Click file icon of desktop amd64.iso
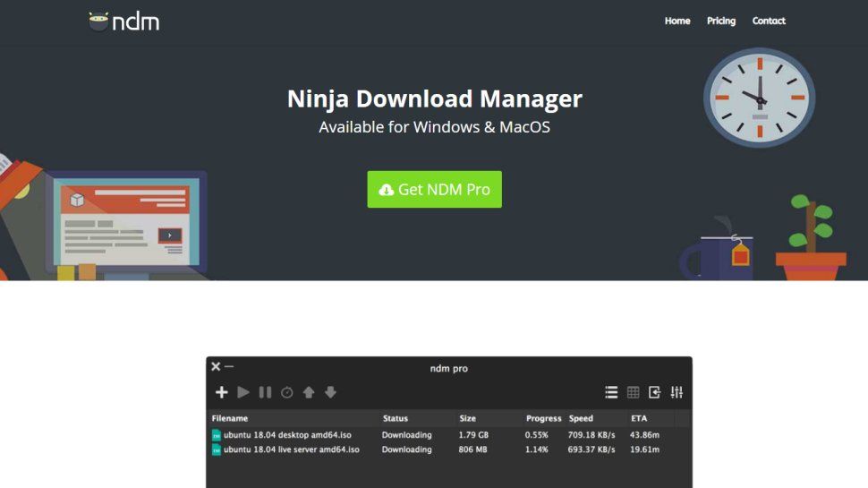Screen dimensions: 868x488 click(x=217, y=435)
